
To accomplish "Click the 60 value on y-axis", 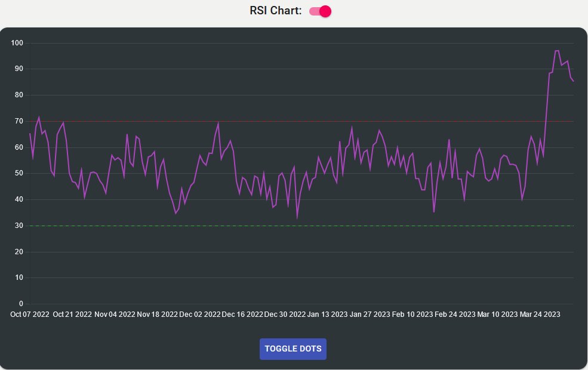I will pos(19,147).
